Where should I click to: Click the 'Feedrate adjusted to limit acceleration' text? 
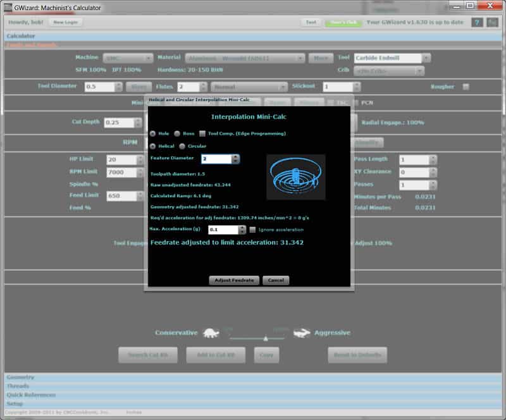click(227, 242)
